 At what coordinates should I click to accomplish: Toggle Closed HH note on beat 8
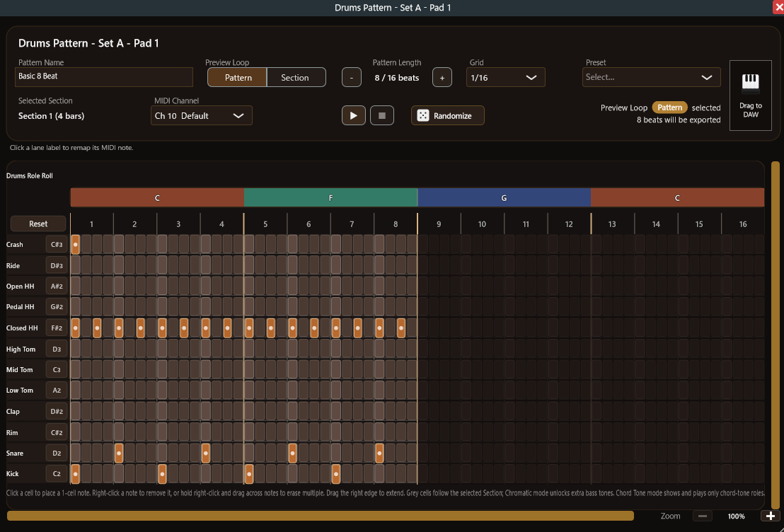379,328
